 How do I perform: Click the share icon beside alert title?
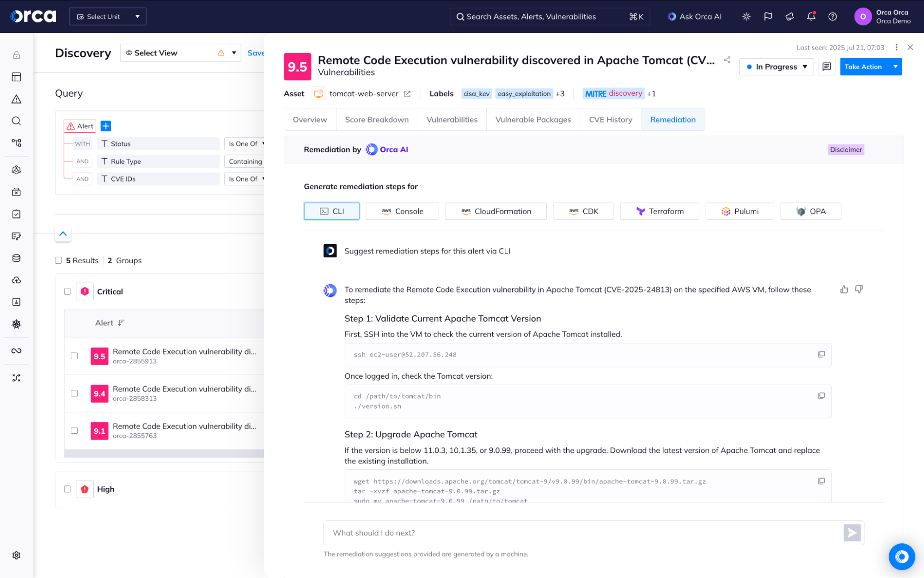coord(727,60)
